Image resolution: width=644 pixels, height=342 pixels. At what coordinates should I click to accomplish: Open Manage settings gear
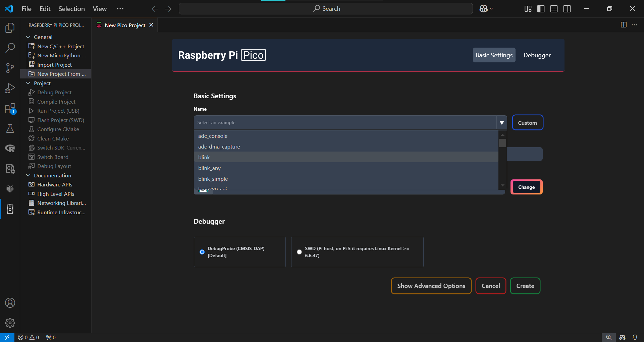(10, 323)
